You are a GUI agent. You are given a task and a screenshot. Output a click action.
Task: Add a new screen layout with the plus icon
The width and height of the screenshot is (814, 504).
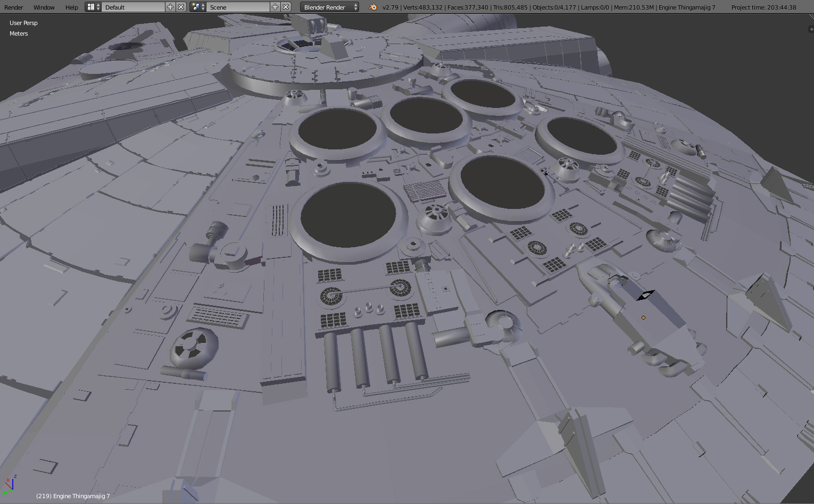[170, 7]
